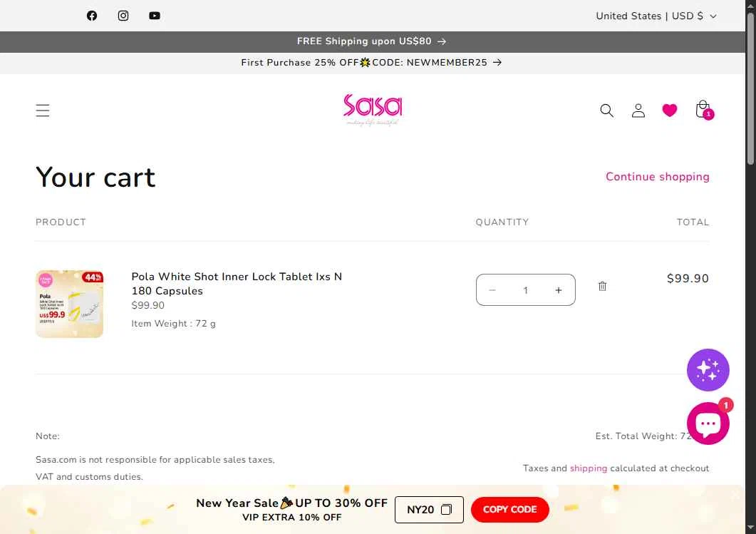Decrease quantity with the minus button
Image resolution: width=756 pixels, height=534 pixels.
coord(492,290)
